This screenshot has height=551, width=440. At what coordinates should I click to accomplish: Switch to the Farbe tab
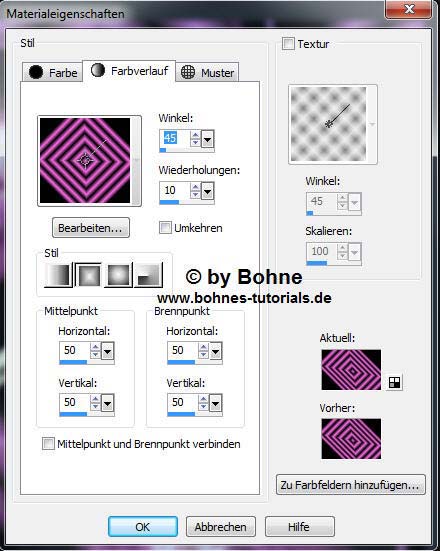[x=53, y=72]
